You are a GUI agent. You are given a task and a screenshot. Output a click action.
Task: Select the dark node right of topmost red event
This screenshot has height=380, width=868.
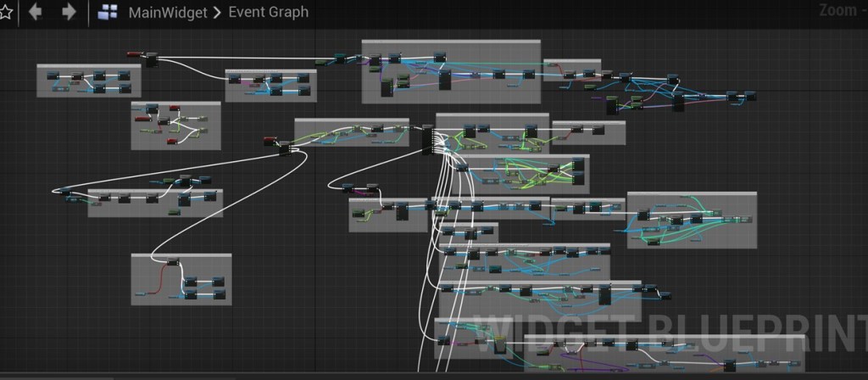(x=151, y=59)
